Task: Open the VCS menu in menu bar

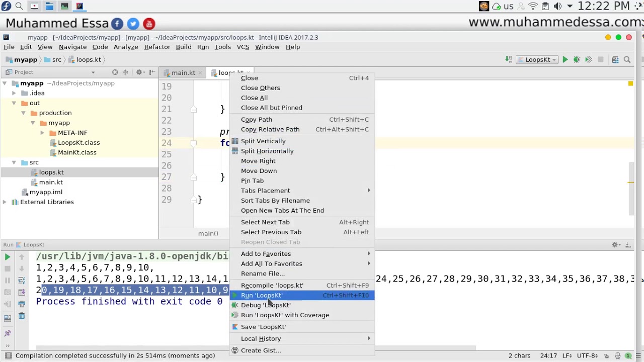Action: (243, 47)
